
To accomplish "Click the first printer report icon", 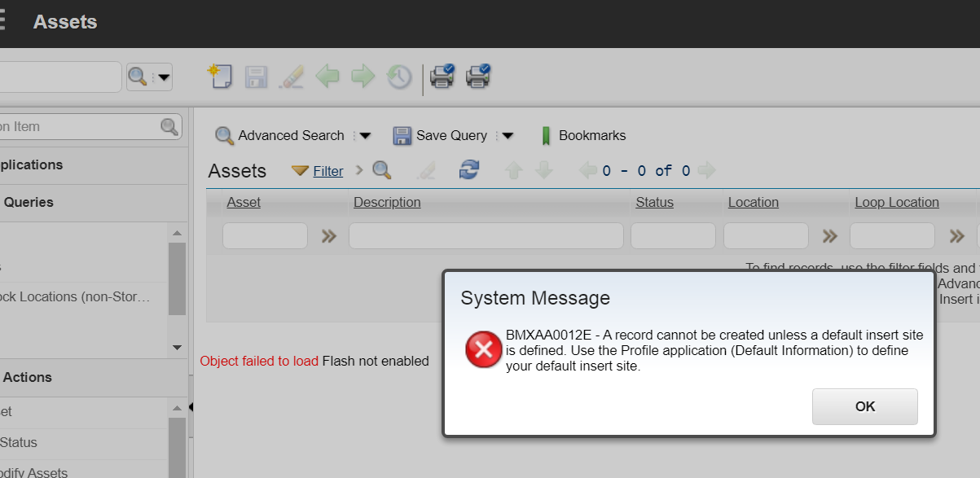I will coord(442,77).
